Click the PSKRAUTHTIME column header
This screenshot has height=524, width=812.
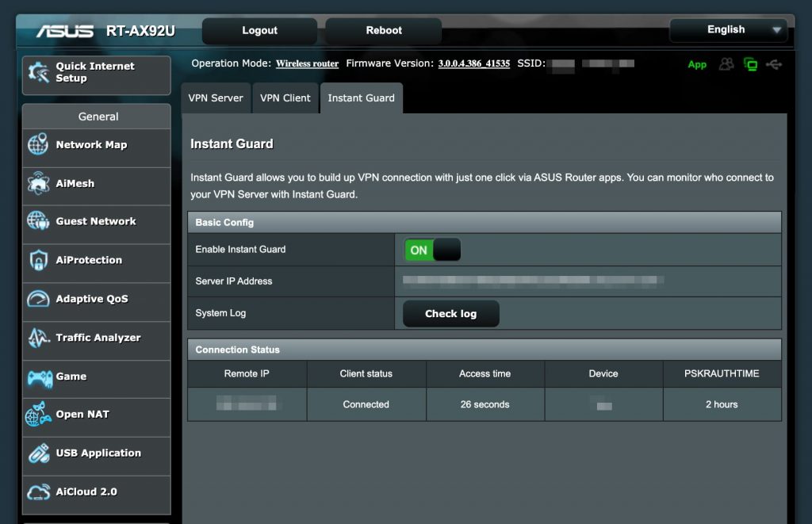click(722, 374)
